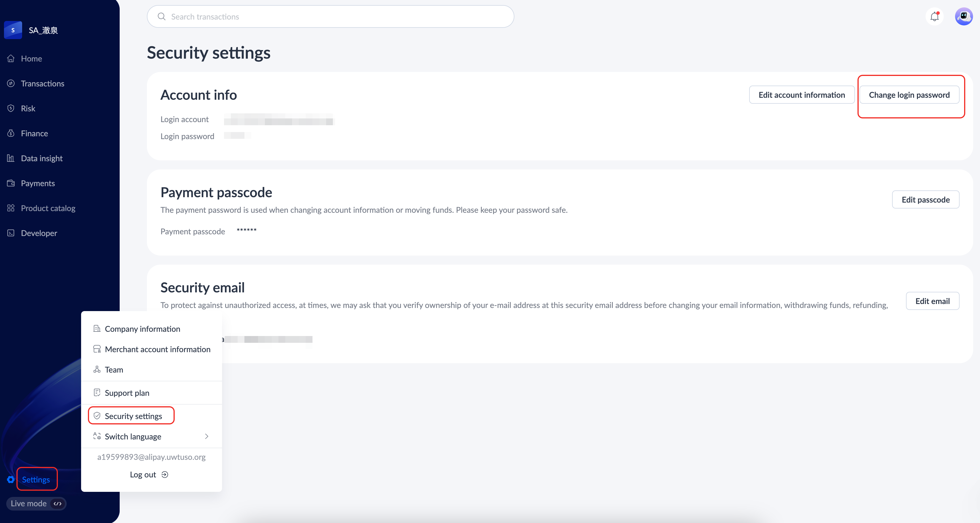Click the Home house icon in sidebar
This screenshot has height=523, width=980.
(11, 59)
